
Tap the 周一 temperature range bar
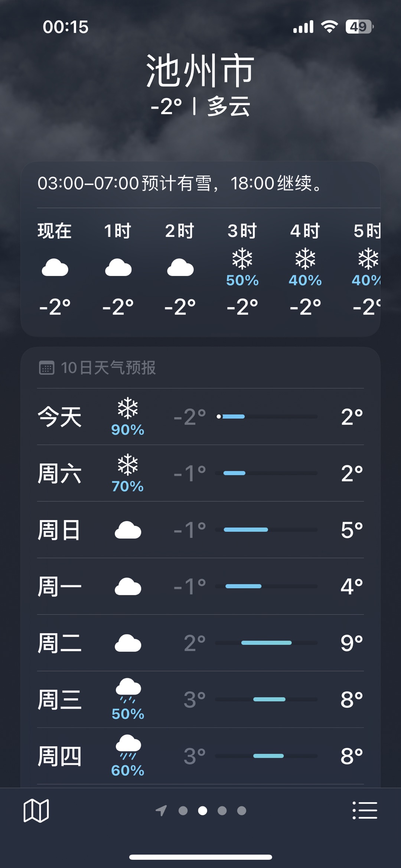point(266,586)
